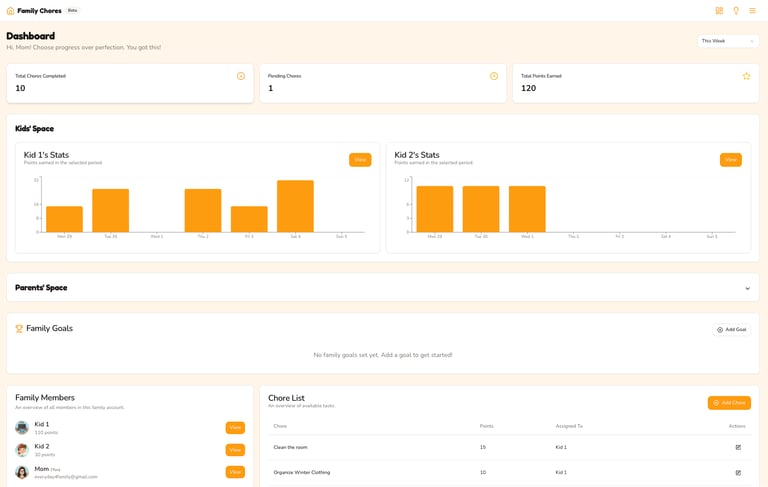The image size is (768, 487).
Task: Select the Total Chores Completed card
Action: (x=130, y=83)
